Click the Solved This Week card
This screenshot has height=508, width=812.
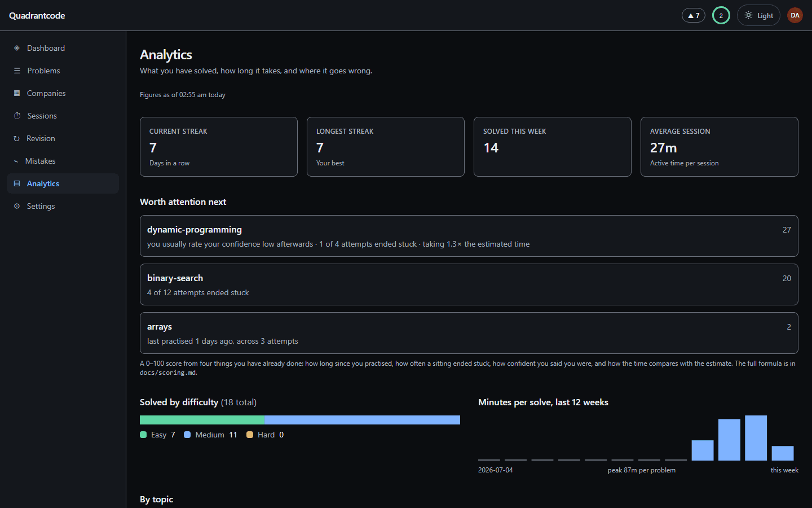click(553, 147)
